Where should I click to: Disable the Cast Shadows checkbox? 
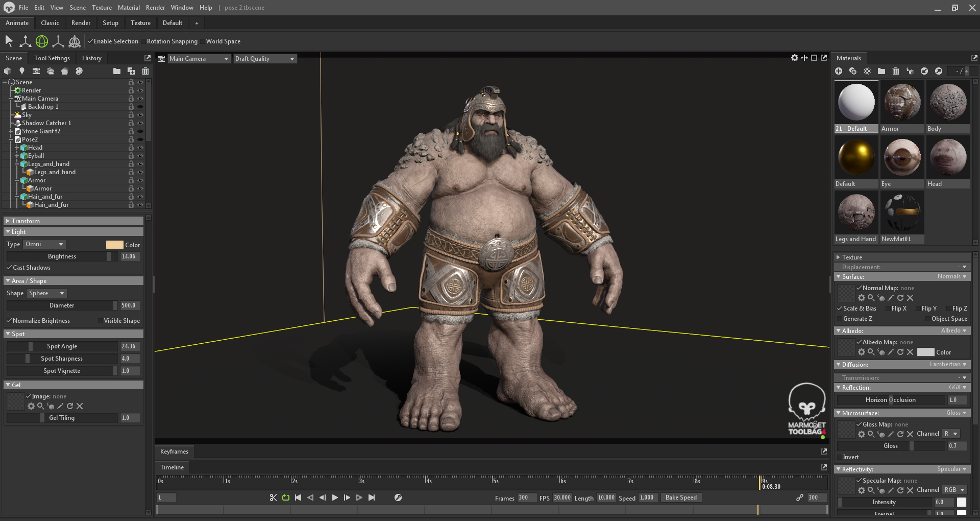pos(9,268)
